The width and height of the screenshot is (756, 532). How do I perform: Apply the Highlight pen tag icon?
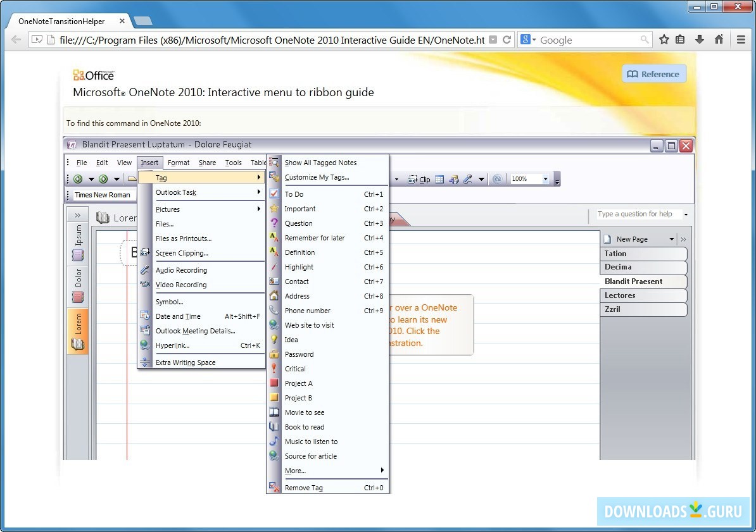[275, 267]
